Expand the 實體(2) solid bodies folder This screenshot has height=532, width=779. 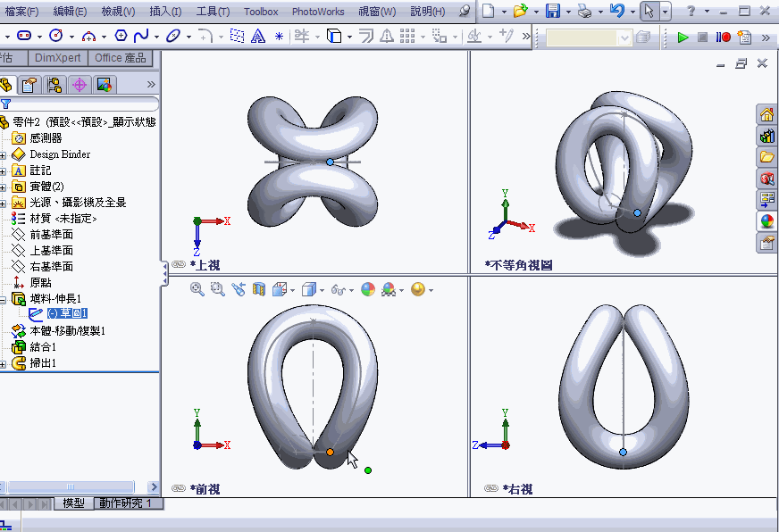(x=3, y=187)
